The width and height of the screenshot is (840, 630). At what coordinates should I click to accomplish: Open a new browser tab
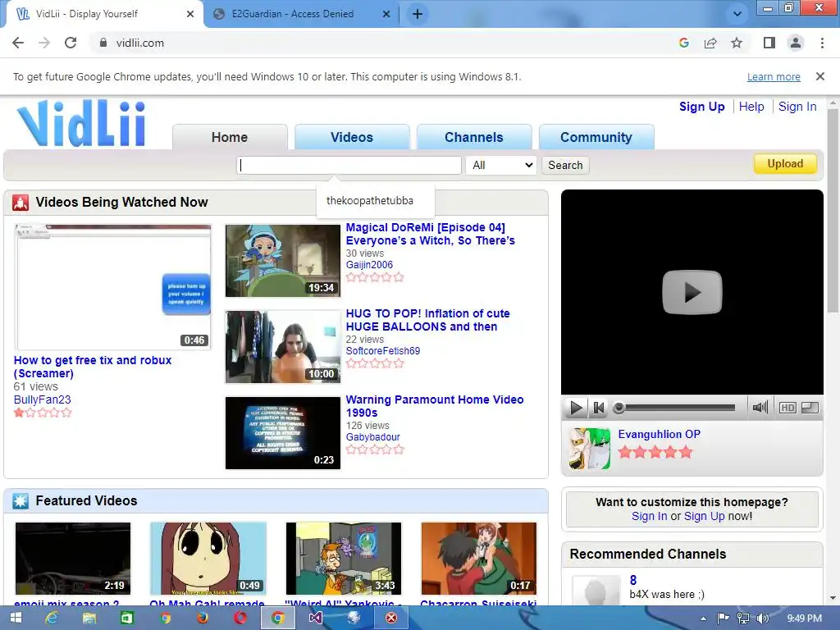[418, 15]
